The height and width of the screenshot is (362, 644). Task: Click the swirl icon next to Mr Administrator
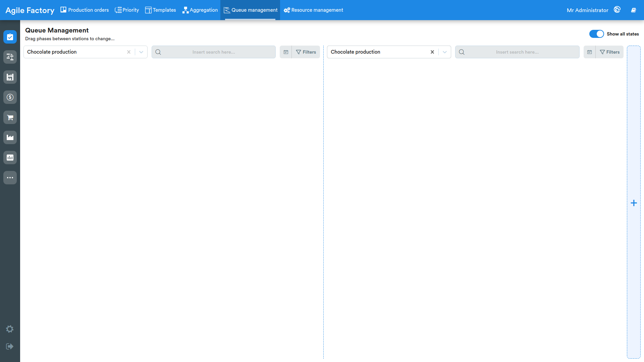[617, 10]
